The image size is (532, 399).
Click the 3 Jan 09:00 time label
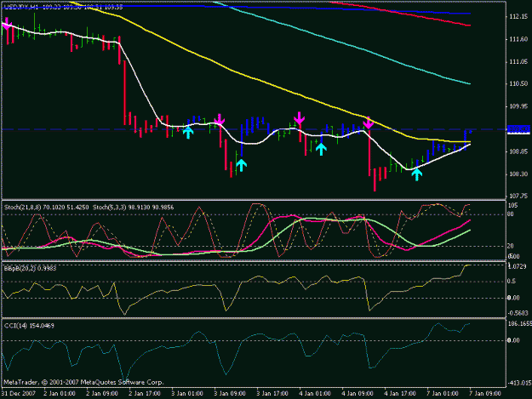click(x=229, y=394)
